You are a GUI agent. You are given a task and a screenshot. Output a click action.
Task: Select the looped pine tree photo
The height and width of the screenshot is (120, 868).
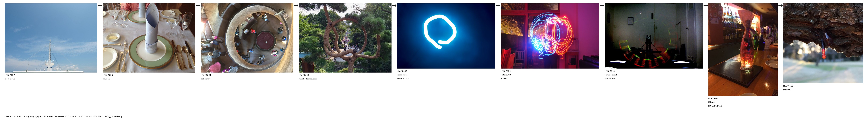pos(345,38)
